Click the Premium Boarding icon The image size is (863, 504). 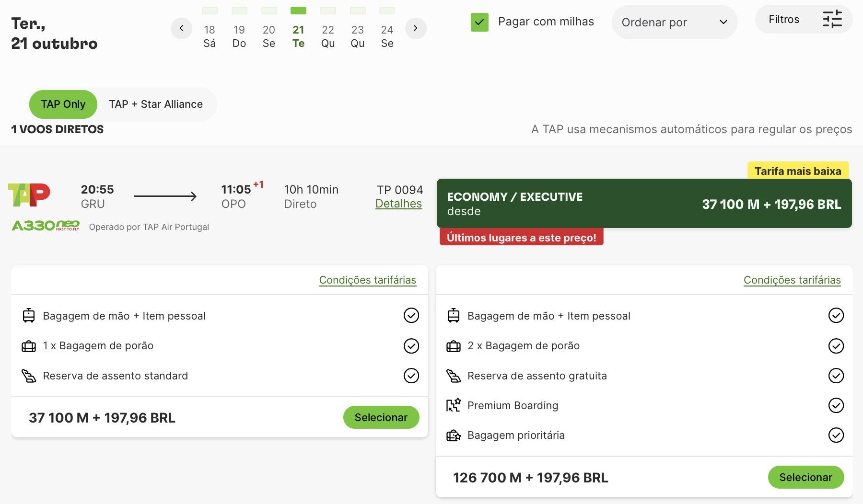(x=453, y=405)
